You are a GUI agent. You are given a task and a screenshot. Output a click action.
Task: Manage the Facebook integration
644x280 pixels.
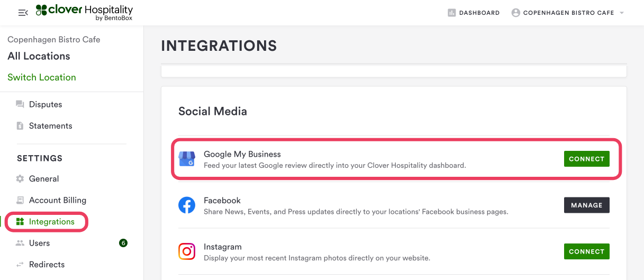click(586, 205)
